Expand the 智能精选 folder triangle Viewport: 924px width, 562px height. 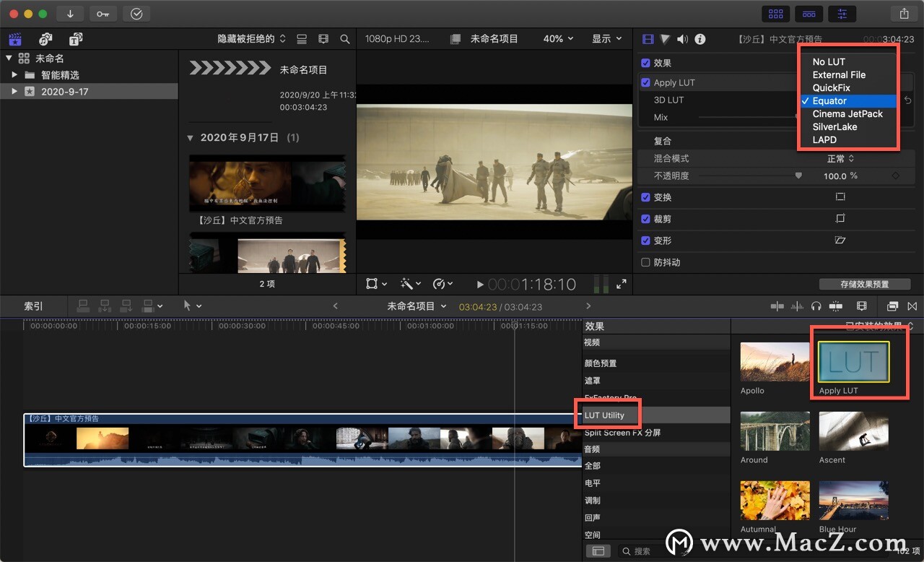pyautogui.click(x=14, y=75)
